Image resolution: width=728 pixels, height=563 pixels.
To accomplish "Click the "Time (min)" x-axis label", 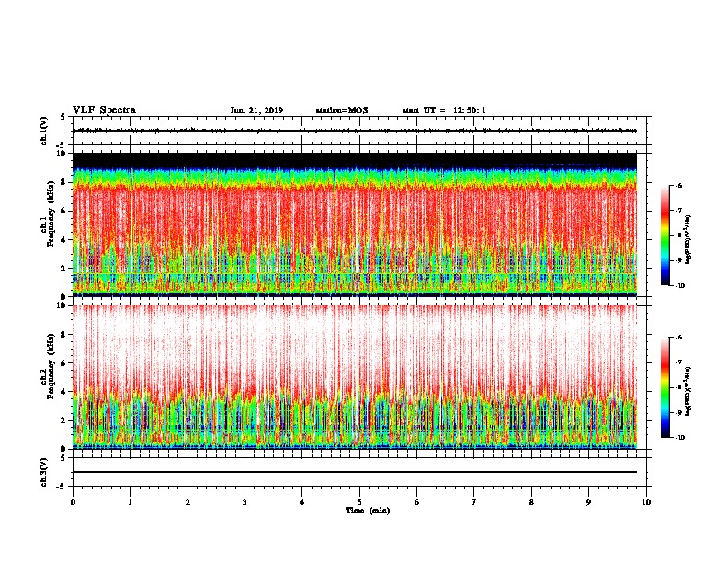I will (368, 511).
